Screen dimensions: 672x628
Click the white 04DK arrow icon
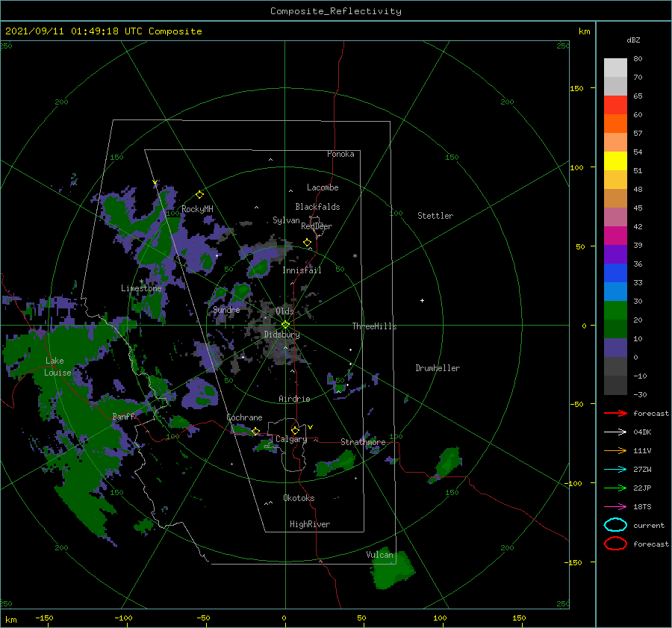click(x=615, y=432)
